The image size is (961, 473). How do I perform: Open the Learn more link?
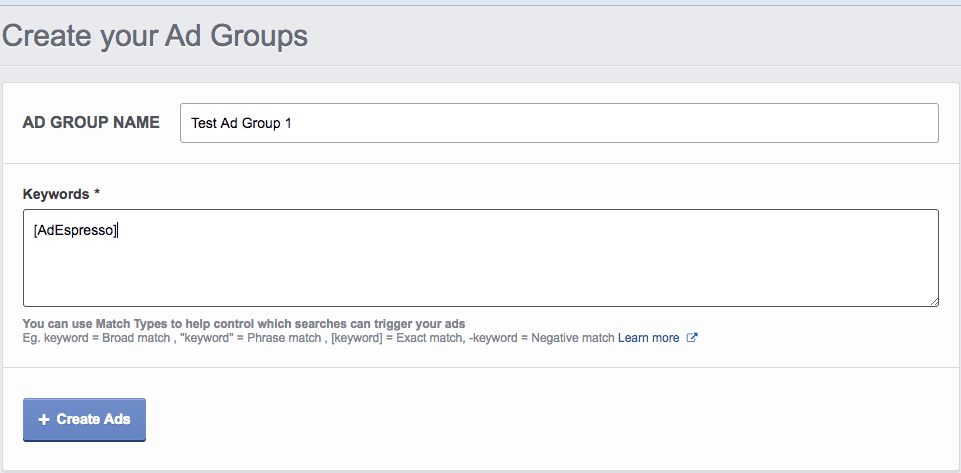[x=648, y=338]
